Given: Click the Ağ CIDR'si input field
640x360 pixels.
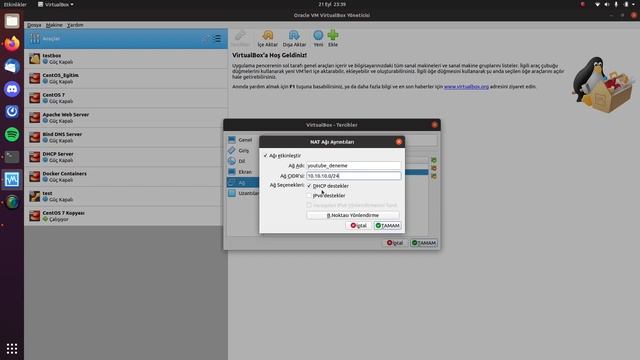Looking at the screenshot, I should [353, 176].
